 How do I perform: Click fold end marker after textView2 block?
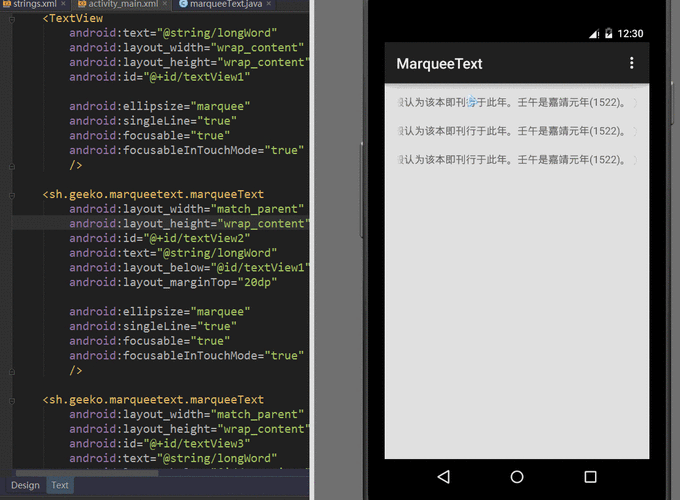click(12, 372)
